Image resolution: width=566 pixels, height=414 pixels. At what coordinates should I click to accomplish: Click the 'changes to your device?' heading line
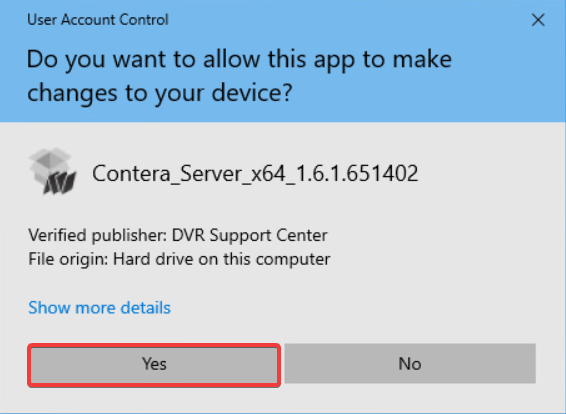[x=159, y=93]
